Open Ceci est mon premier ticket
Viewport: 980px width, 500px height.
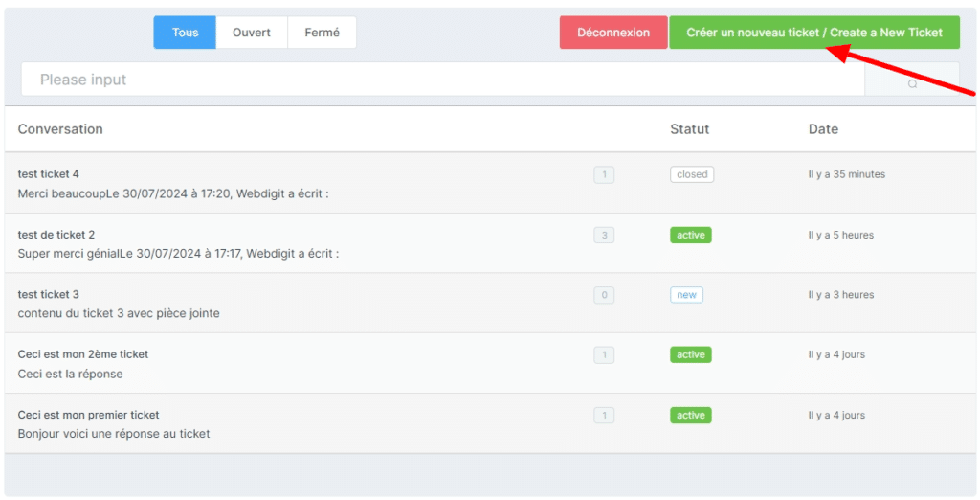click(x=88, y=415)
